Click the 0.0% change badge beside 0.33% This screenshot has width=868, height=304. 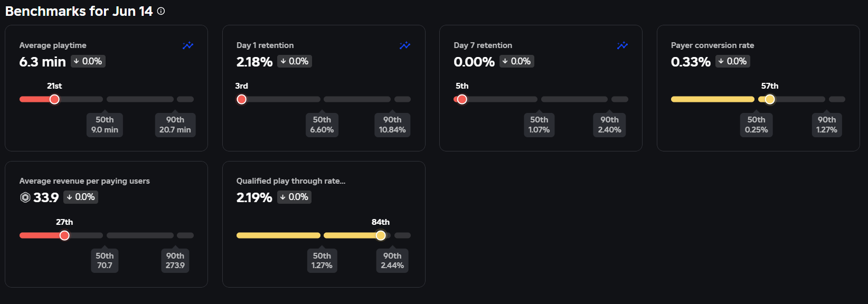pos(732,61)
